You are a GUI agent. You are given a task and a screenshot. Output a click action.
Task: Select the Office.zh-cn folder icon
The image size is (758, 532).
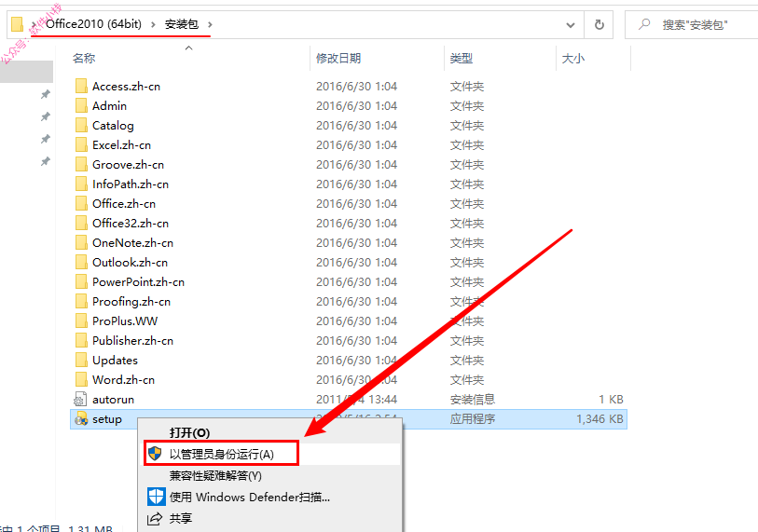tap(81, 203)
